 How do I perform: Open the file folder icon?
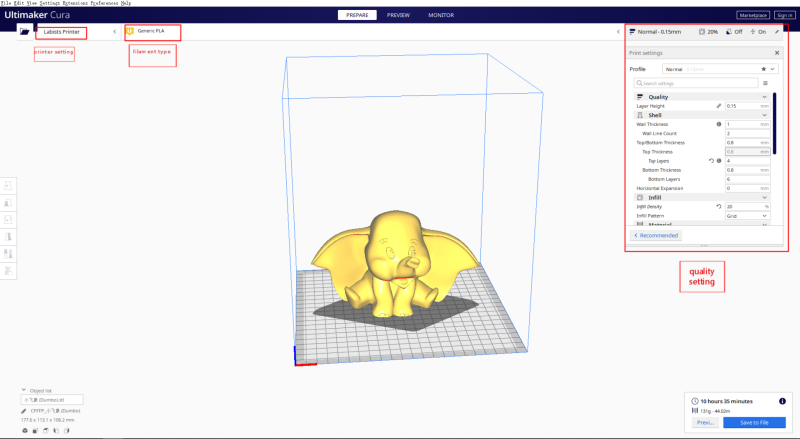pyautogui.click(x=24, y=32)
